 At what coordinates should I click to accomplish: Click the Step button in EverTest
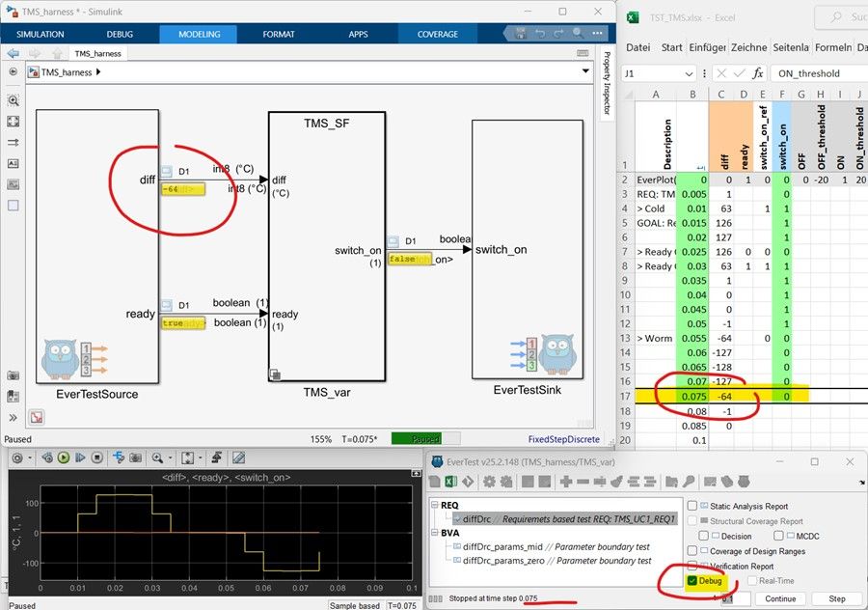pos(836,598)
